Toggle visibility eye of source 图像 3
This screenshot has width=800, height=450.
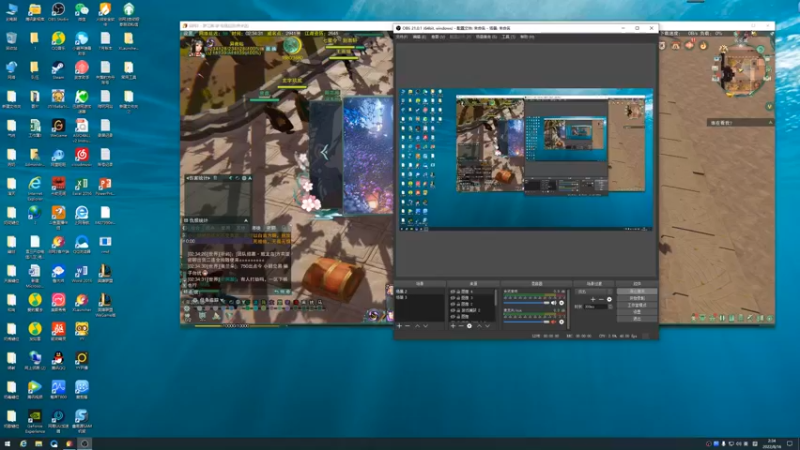pyautogui.click(x=453, y=298)
